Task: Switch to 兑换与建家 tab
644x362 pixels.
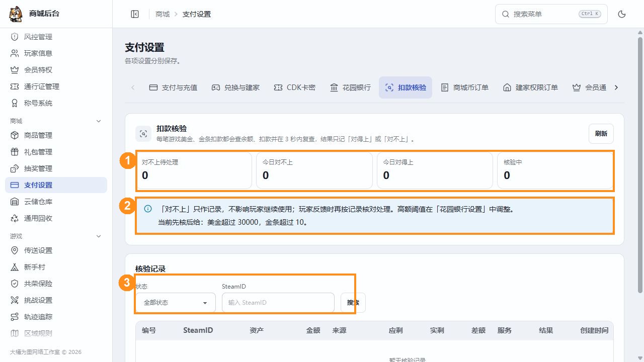Action: tap(235, 87)
